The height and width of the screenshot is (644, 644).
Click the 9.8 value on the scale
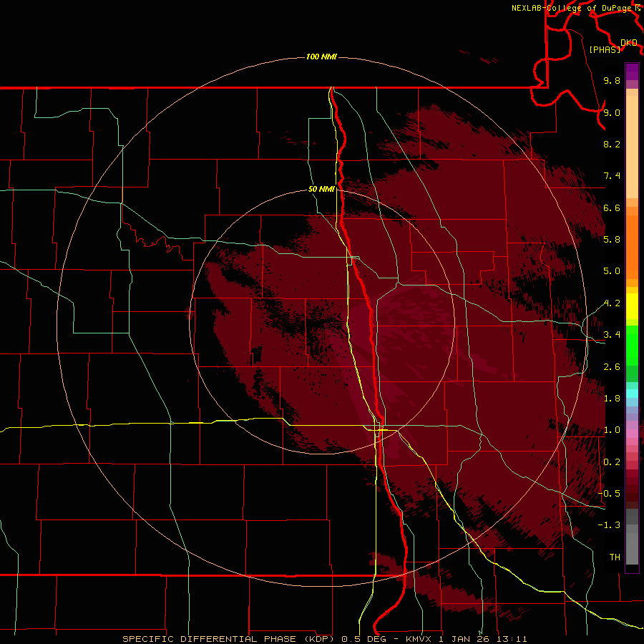tap(612, 80)
